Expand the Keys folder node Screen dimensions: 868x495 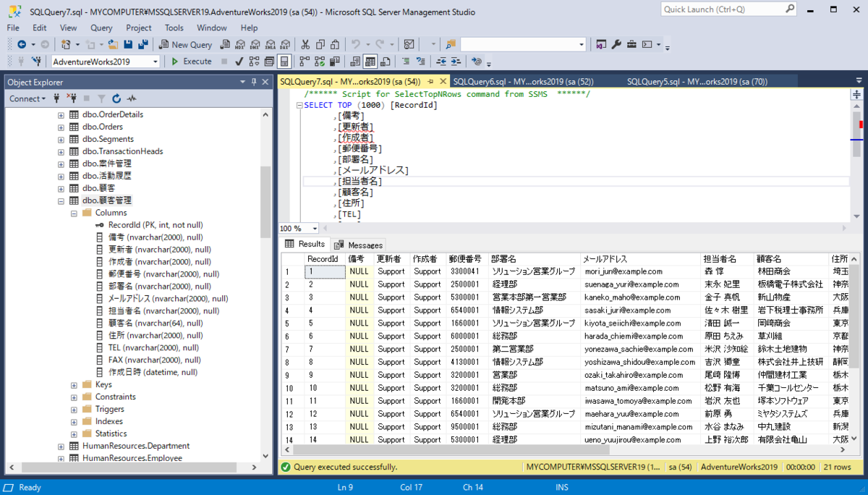pos(74,385)
